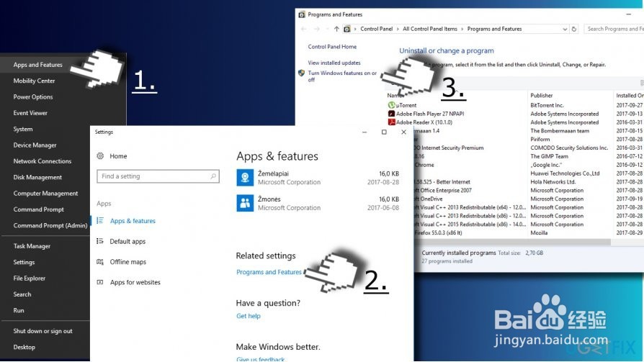Open Offline maps settings page
Screen dimensions: 644x362
[x=128, y=262]
